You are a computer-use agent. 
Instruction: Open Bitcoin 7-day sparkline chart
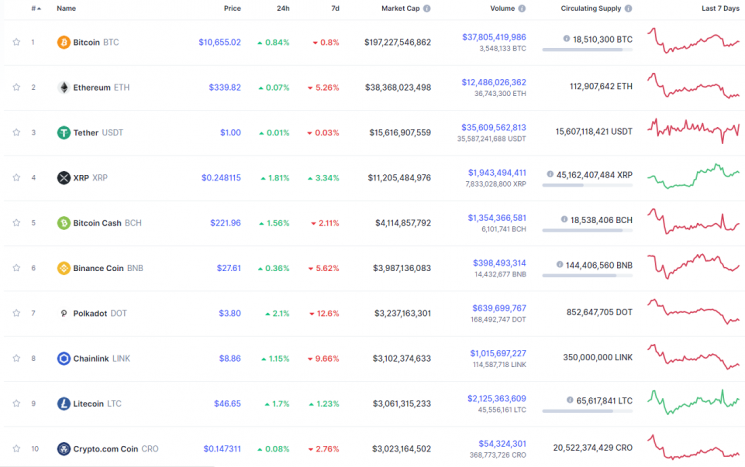(693, 40)
